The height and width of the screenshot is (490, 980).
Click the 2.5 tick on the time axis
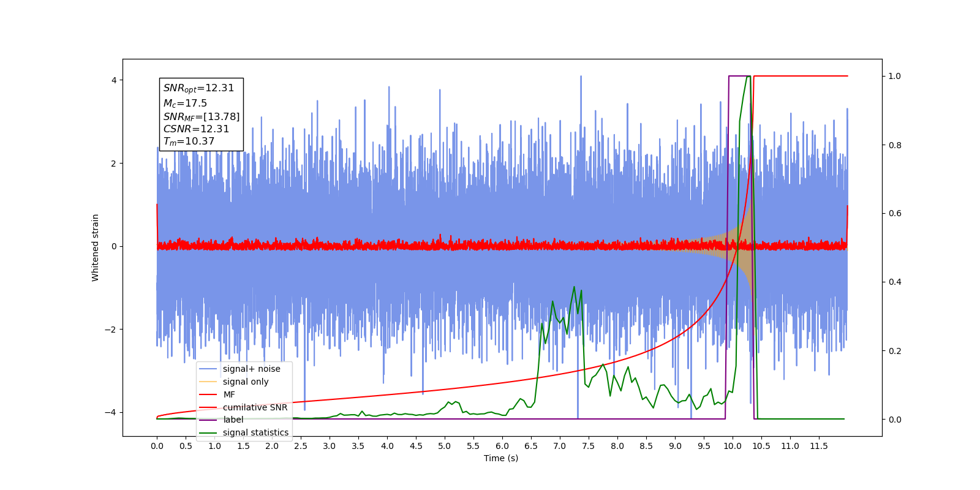pos(301,446)
